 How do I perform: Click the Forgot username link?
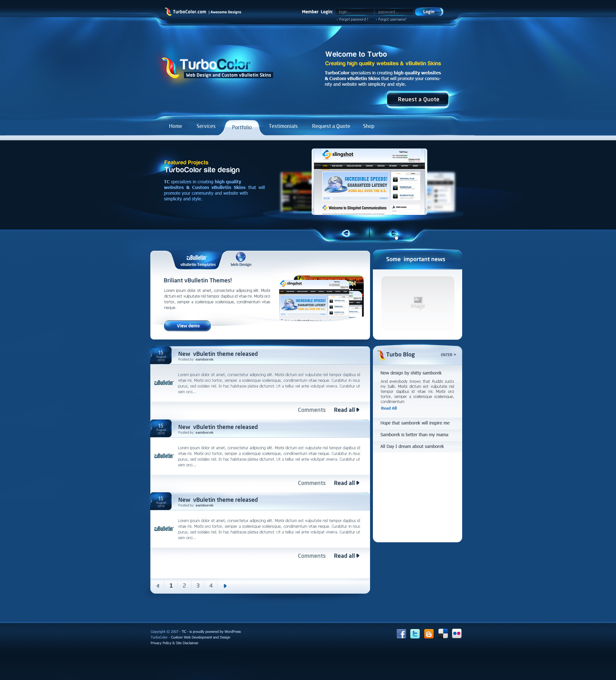click(x=392, y=20)
